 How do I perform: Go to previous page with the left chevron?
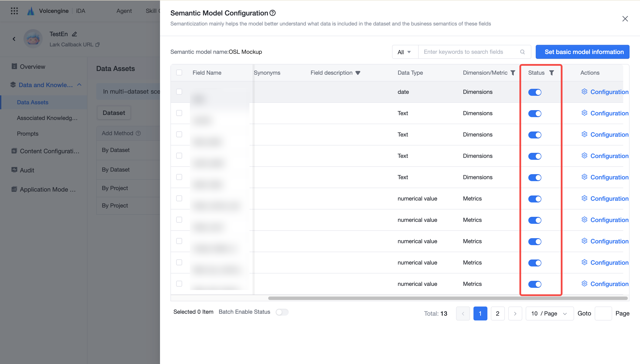(463, 313)
